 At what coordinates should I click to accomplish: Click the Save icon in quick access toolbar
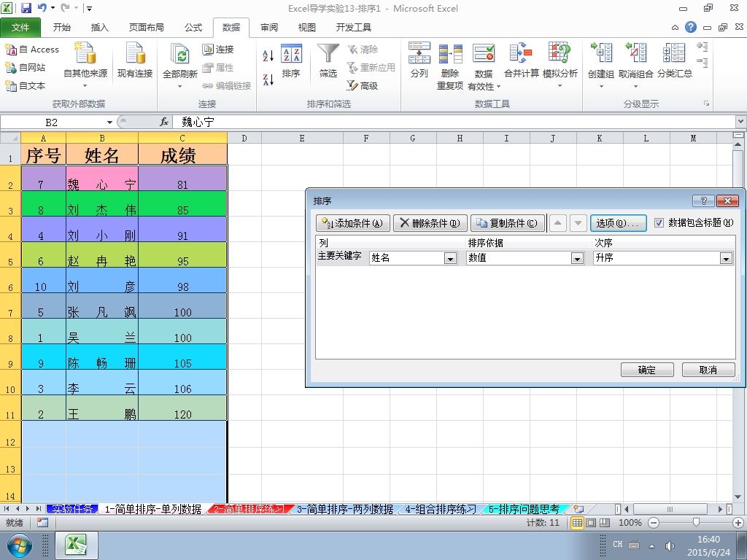(26, 8)
